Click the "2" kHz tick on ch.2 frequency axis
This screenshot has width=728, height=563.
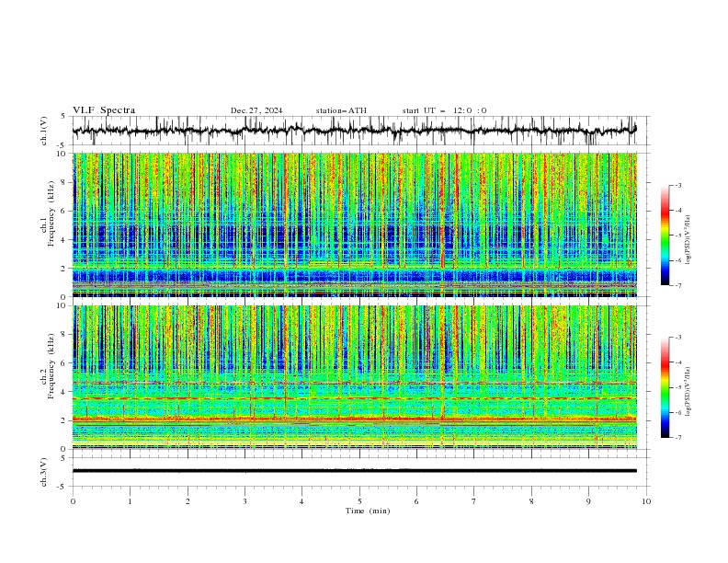point(64,420)
